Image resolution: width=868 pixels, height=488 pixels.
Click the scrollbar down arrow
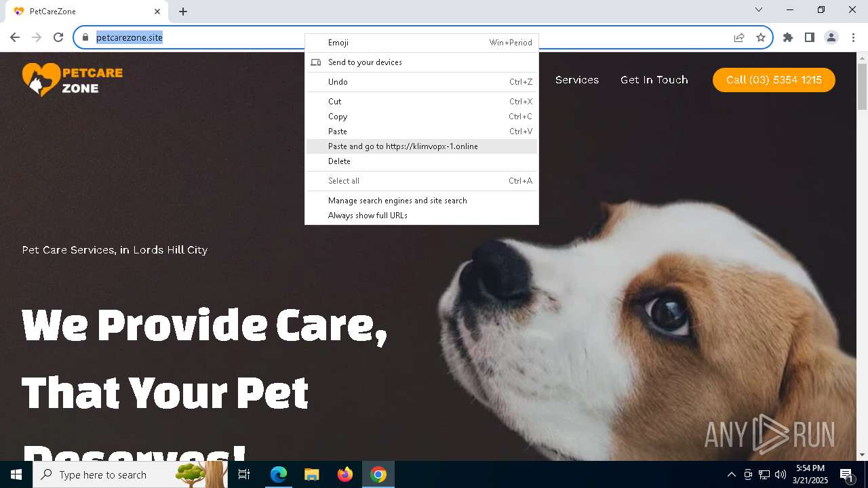click(862, 455)
